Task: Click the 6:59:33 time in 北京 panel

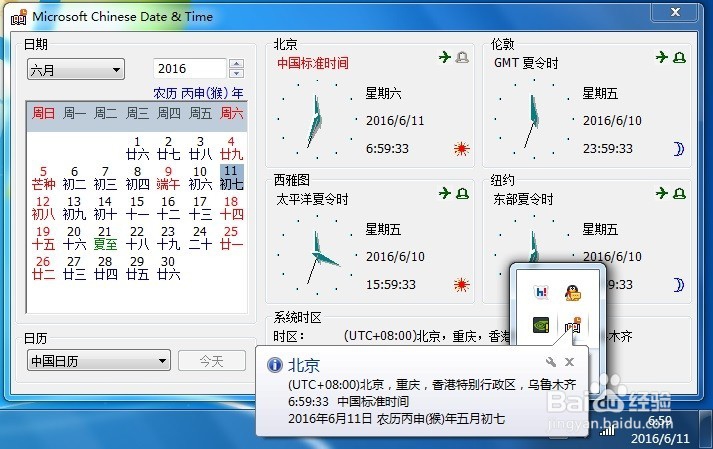Action: pos(387,148)
